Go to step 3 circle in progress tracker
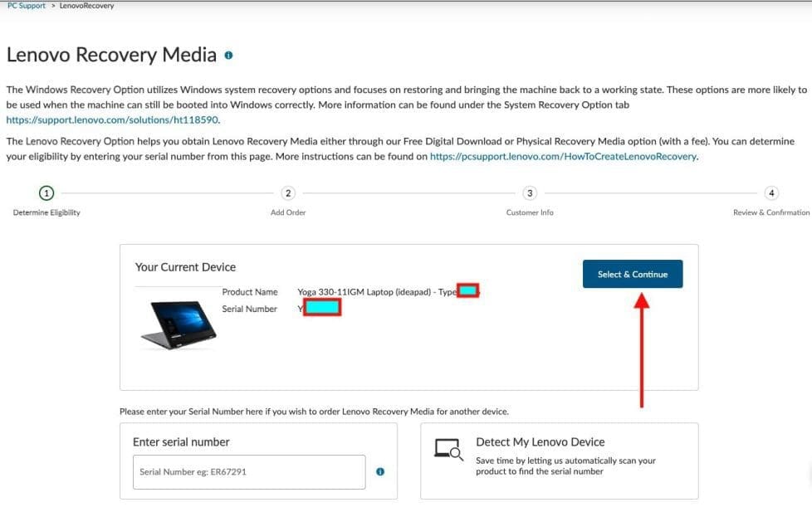Image resolution: width=812 pixels, height=507 pixels. coord(530,193)
